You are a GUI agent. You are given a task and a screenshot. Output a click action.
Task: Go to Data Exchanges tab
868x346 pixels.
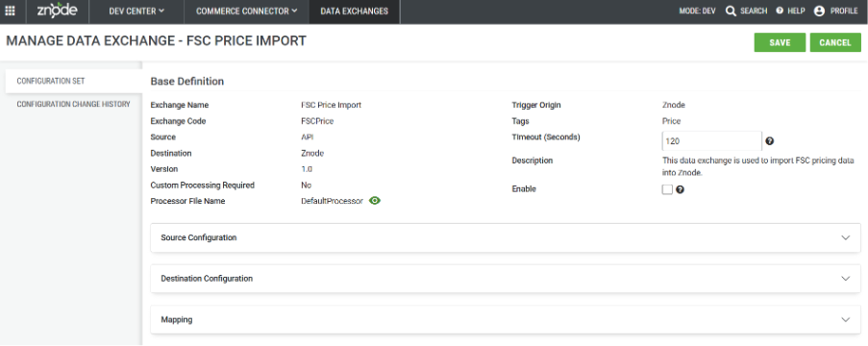point(355,12)
